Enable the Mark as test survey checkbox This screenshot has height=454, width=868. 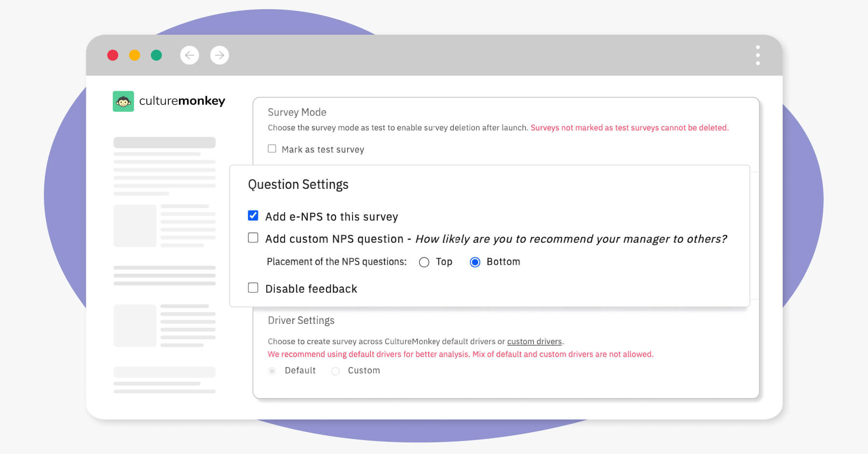click(x=272, y=149)
